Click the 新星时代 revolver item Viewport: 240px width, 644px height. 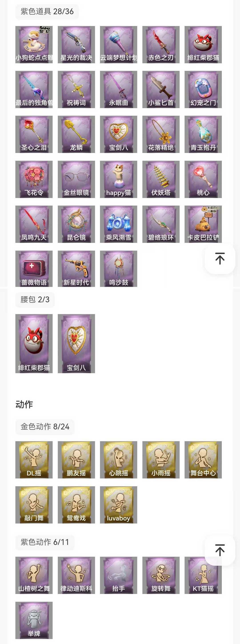coord(76,269)
